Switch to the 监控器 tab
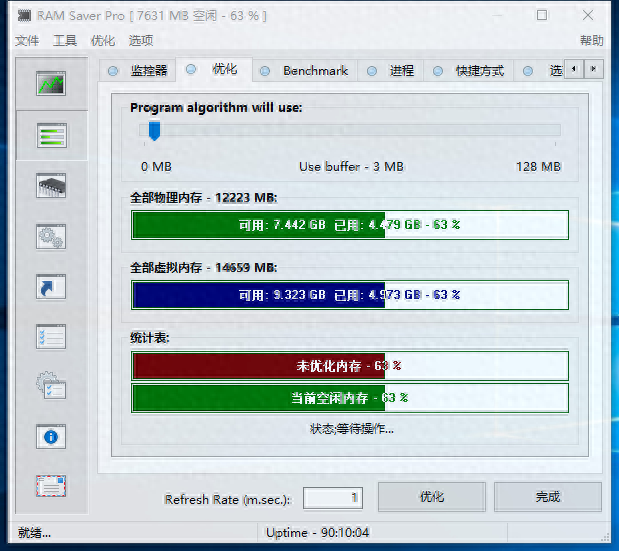This screenshot has width=619, height=551. (x=137, y=71)
